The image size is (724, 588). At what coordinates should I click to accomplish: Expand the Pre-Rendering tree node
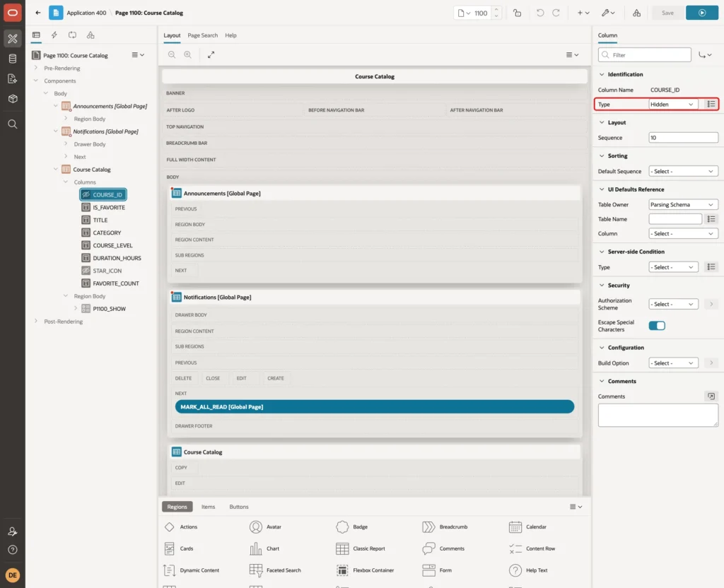click(36, 68)
